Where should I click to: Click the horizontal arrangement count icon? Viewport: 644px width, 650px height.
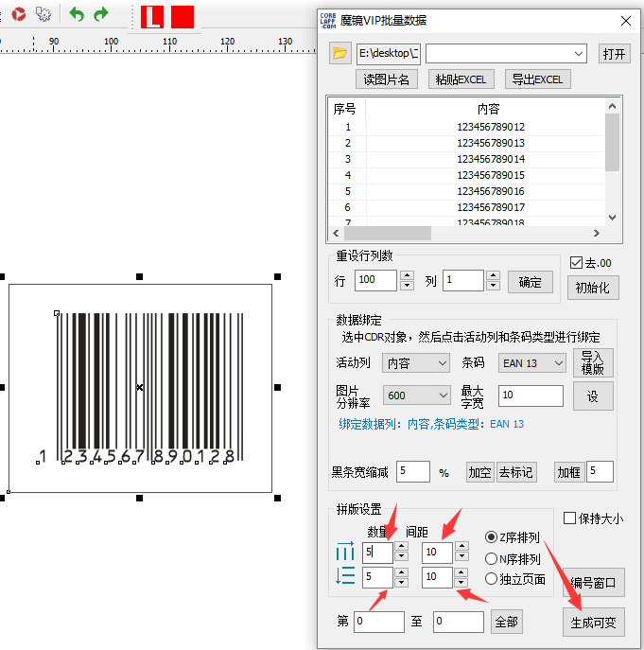click(345, 552)
